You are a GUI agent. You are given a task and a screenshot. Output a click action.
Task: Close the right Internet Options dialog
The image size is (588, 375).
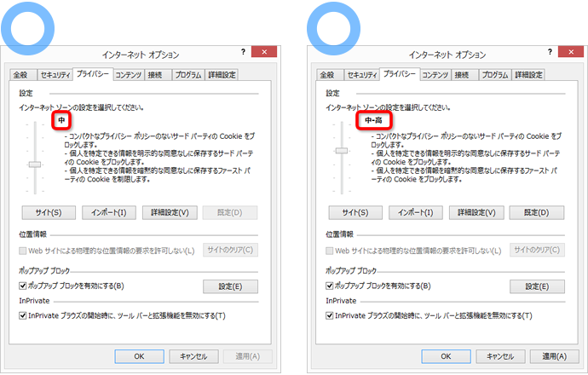click(x=572, y=53)
